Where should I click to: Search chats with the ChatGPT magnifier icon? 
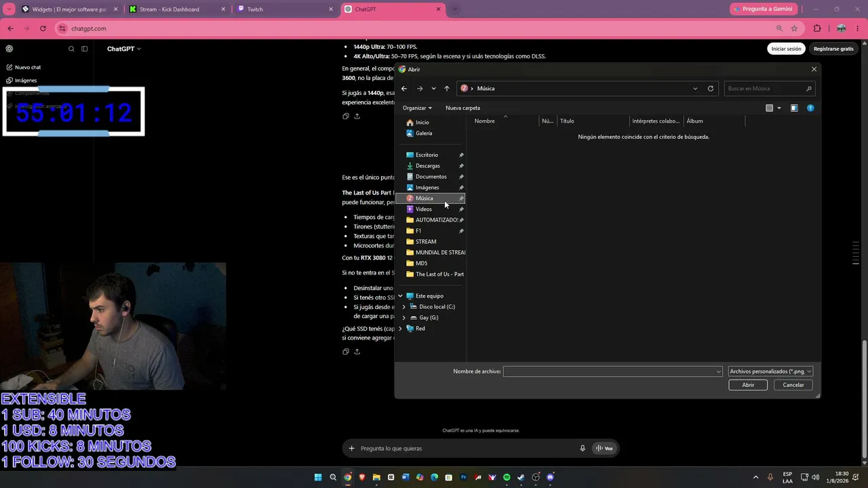click(x=71, y=49)
